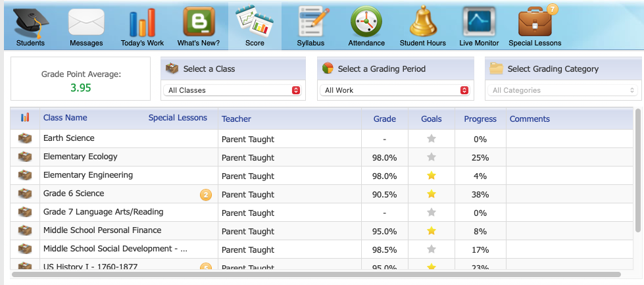The image size is (644, 285).
Task: Toggle goal star for Elementary Engineering
Action: (x=432, y=176)
